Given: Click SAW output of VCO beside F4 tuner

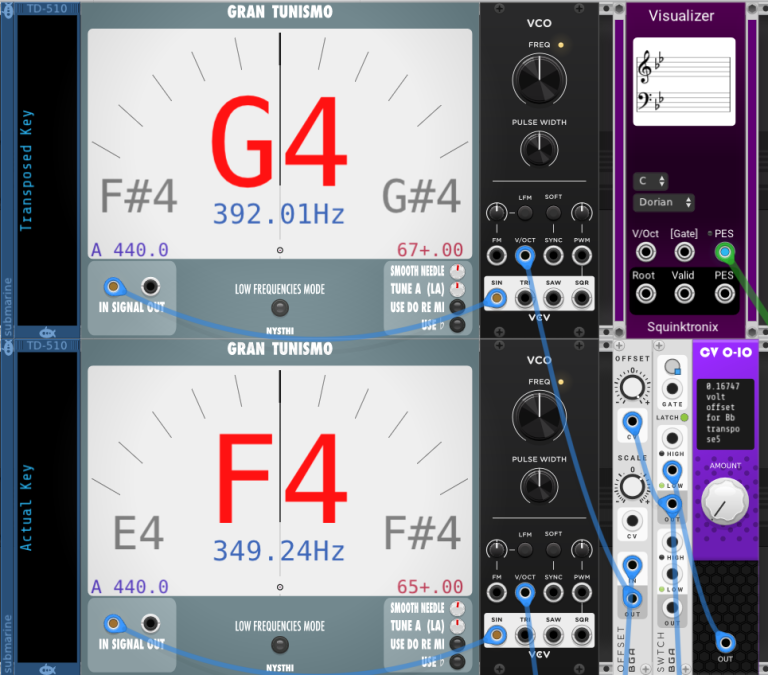Looking at the screenshot, I should pyautogui.click(x=553, y=635).
